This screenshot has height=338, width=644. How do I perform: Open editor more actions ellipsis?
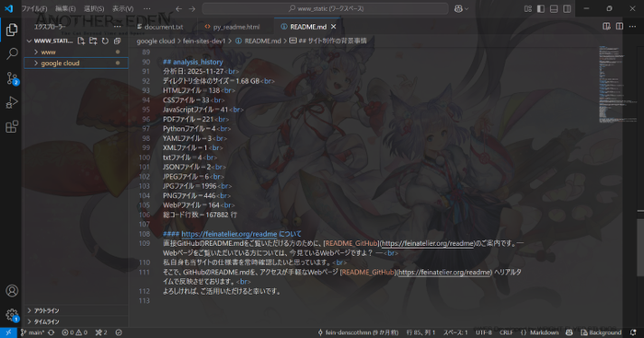tap(632, 27)
